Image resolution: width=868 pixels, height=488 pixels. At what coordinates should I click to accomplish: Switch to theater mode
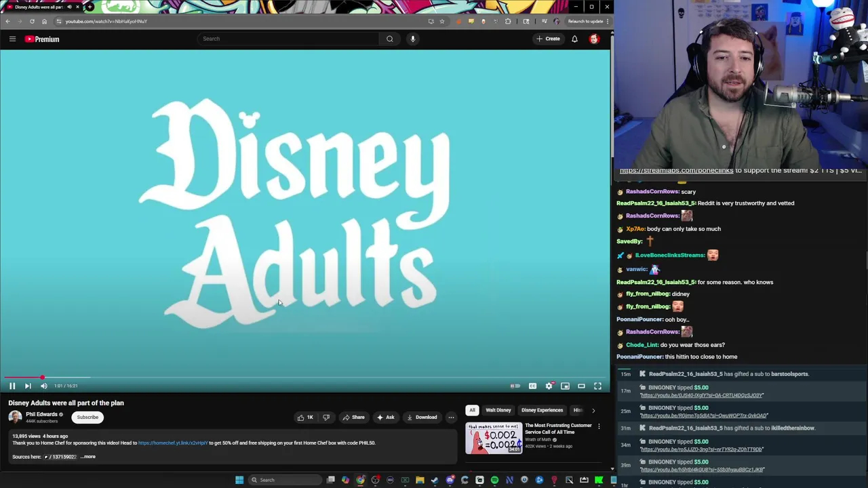[581, 386]
